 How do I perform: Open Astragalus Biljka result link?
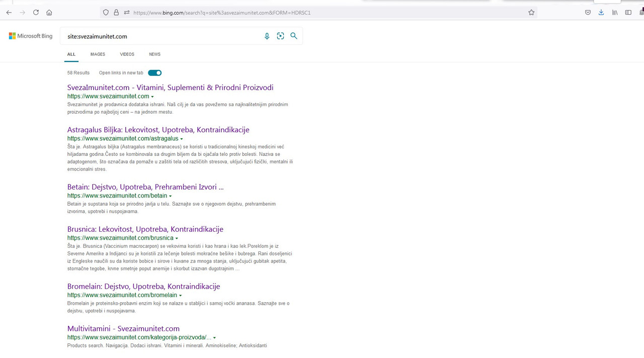coord(158,130)
